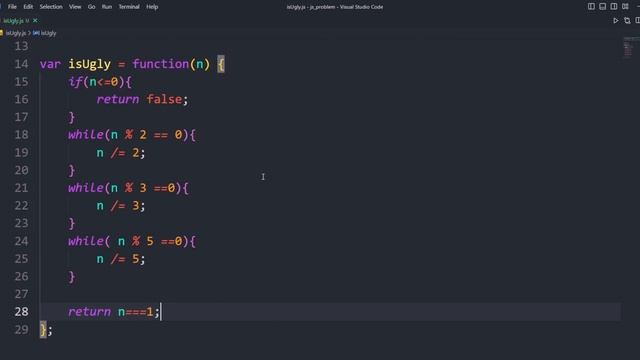Open the Customize Layout icon
Screen dimensions: 640x360
click(x=625, y=7)
